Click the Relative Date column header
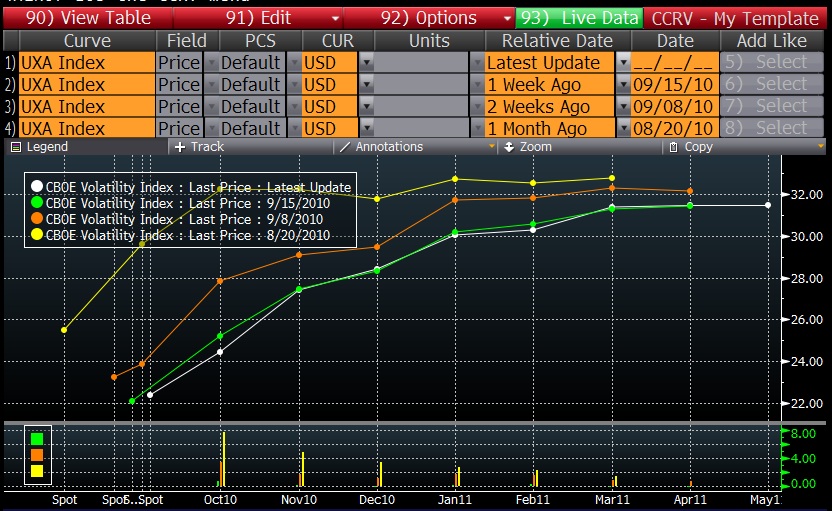 pyautogui.click(x=557, y=41)
